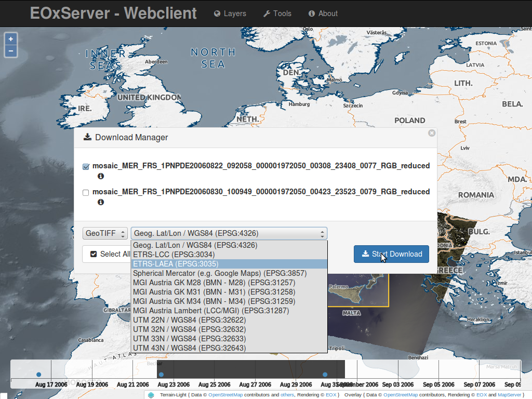Open the GeoTIFF format dropdown
This screenshot has width=532, height=399.
click(x=105, y=233)
